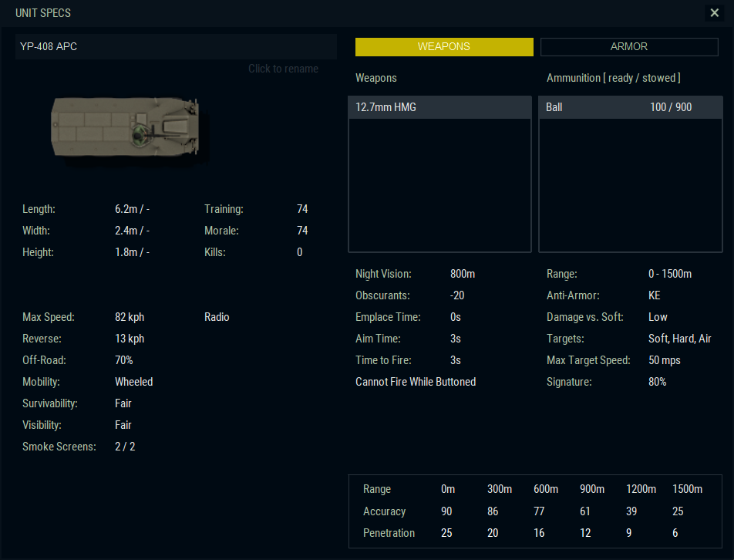Viewport: 734px width, 560px height.
Task: Click the Length value 6.2m / -
Action: pos(132,209)
